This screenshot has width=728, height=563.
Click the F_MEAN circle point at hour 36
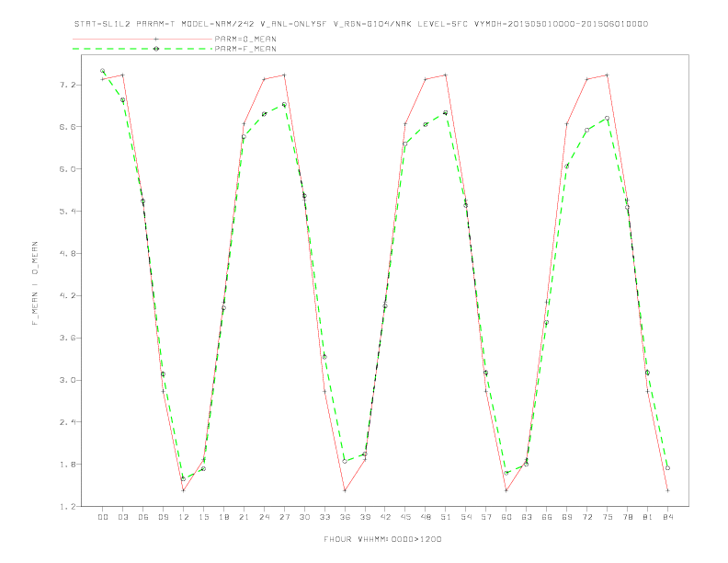[345, 461]
